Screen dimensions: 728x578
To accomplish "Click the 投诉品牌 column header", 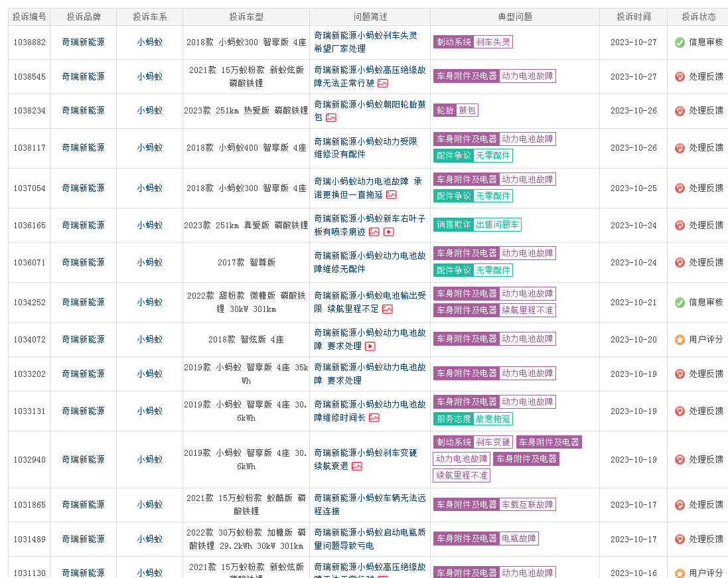I will pos(84,17).
